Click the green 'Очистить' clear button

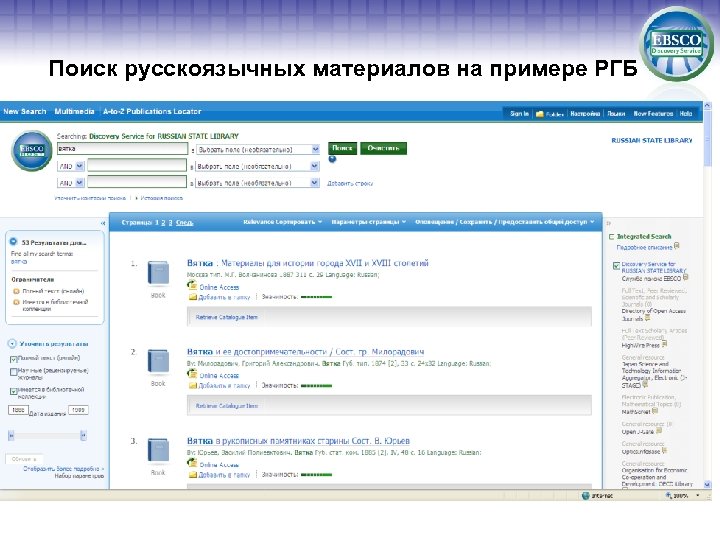383,148
